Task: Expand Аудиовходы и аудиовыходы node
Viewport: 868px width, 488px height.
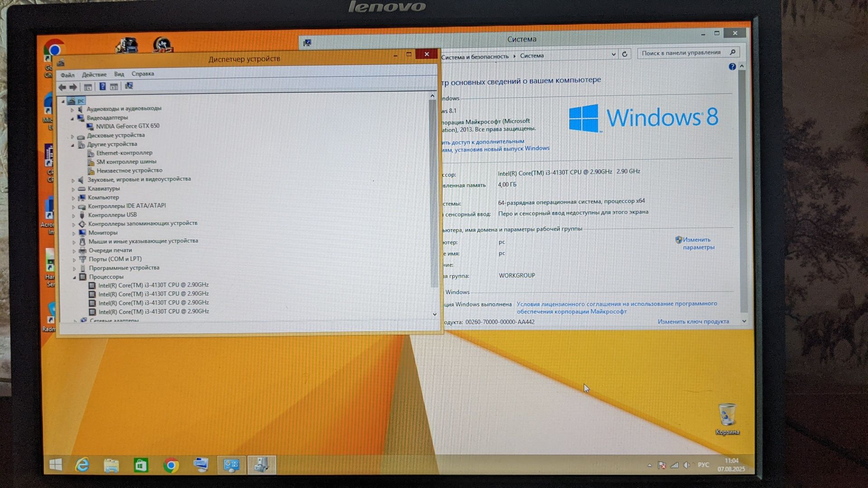Action: click(72, 110)
